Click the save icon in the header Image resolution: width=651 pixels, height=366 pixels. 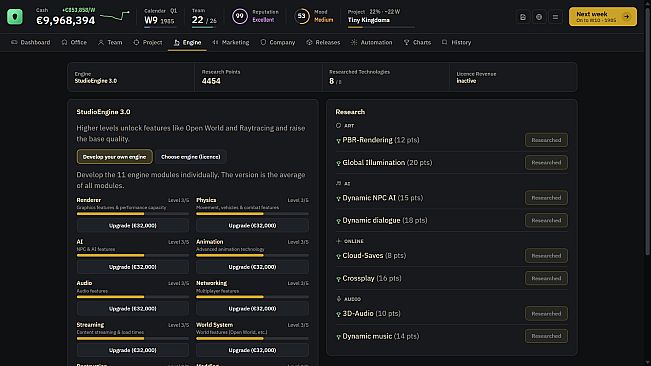523,17
